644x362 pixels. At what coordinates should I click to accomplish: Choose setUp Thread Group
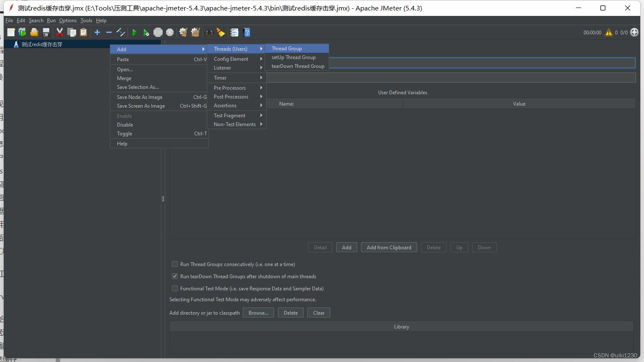[x=297, y=57]
